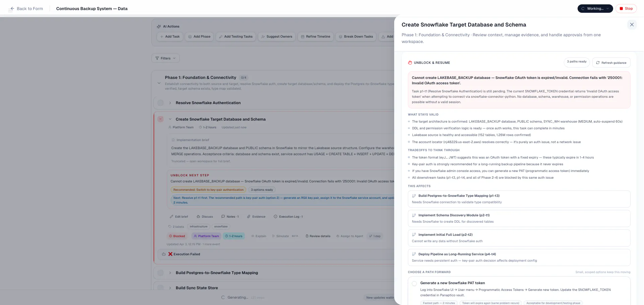The height and width of the screenshot is (305, 644).
Task: Toggle the red blocked status circle for Create Snowflake Target
Action: (160, 119)
